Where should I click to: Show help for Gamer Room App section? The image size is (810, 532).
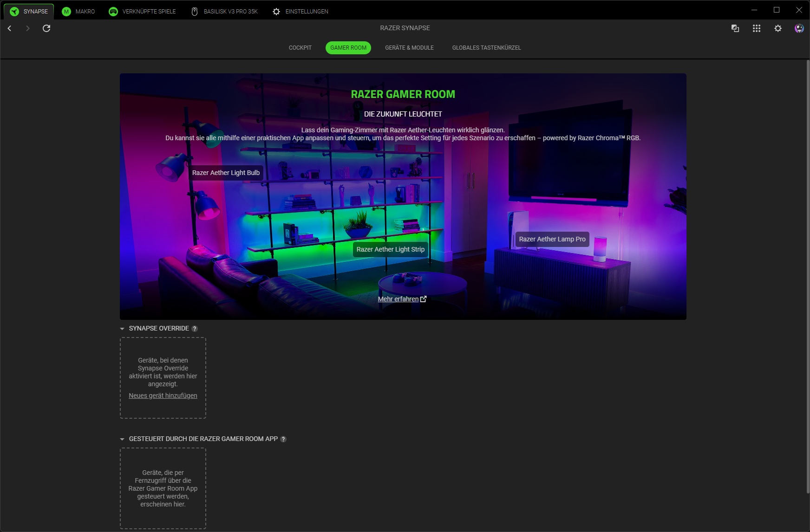[283, 439]
